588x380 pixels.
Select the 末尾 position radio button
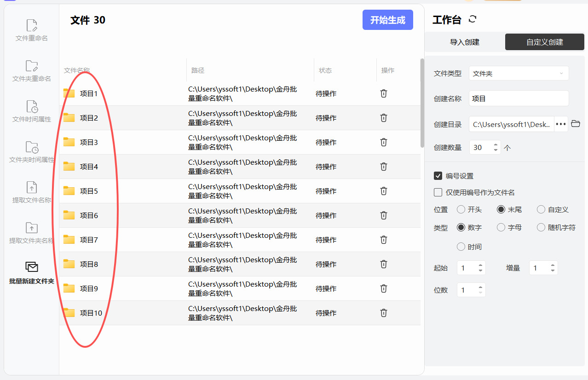[x=501, y=209]
